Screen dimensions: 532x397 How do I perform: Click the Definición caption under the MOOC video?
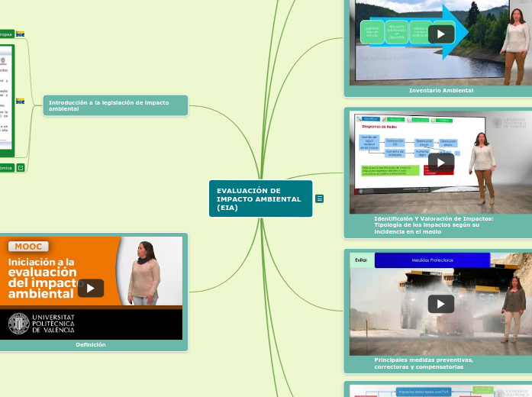click(x=90, y=344)
